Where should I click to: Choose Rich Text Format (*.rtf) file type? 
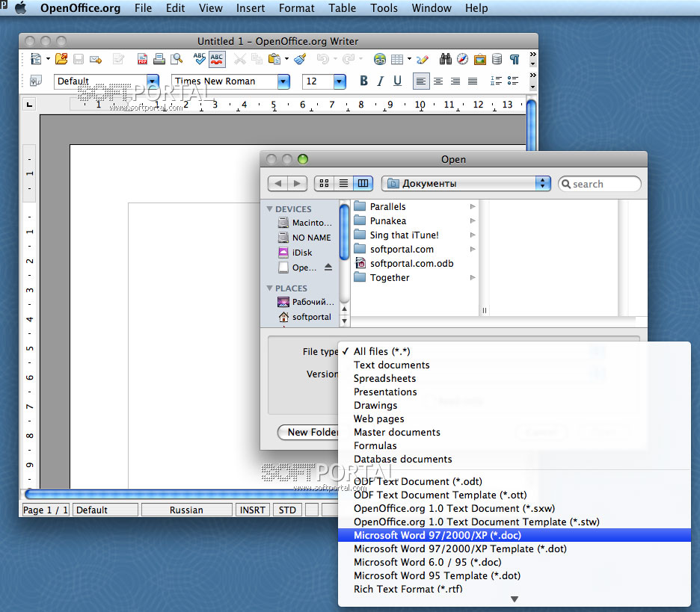click(515, 590)
